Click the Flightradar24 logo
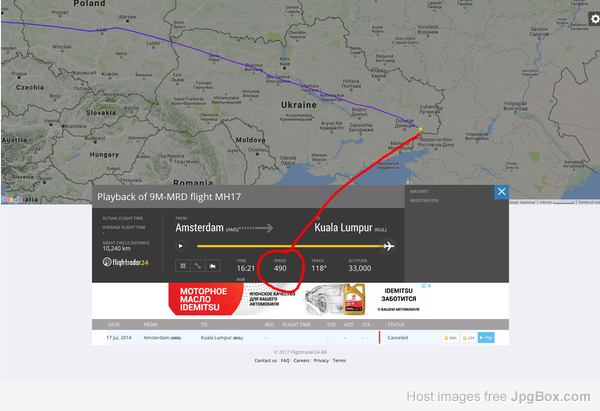The width and height of the screenshot is (600, 411). point(126,262)
